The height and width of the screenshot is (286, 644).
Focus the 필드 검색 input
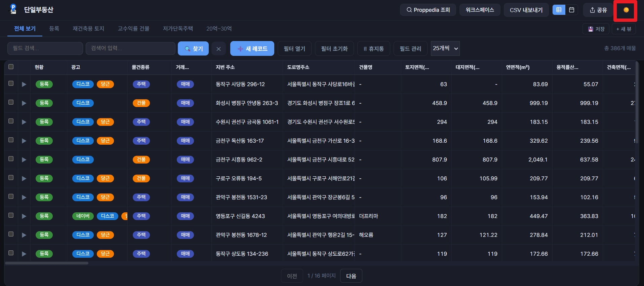(x=45, y=48)
